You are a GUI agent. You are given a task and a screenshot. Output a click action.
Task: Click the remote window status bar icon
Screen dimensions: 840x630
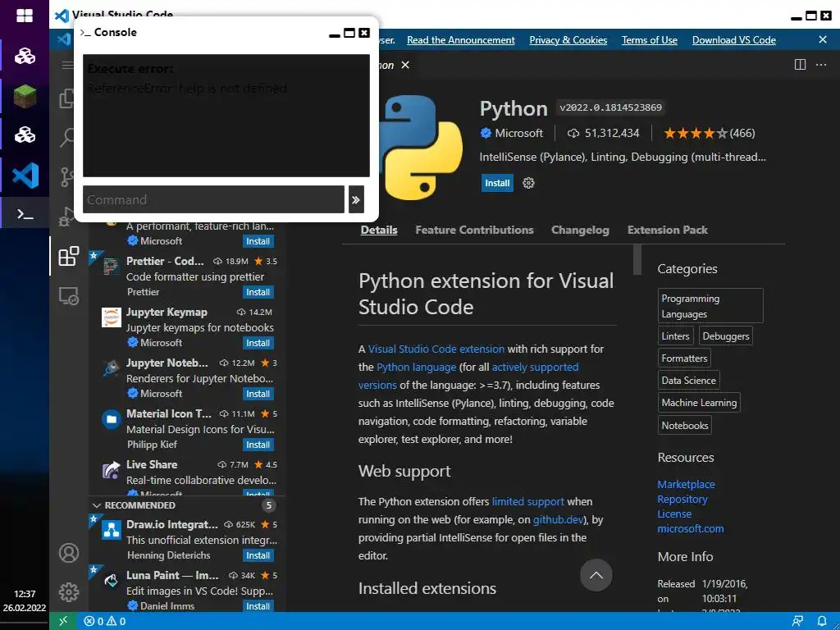click(x=63, y=621)
